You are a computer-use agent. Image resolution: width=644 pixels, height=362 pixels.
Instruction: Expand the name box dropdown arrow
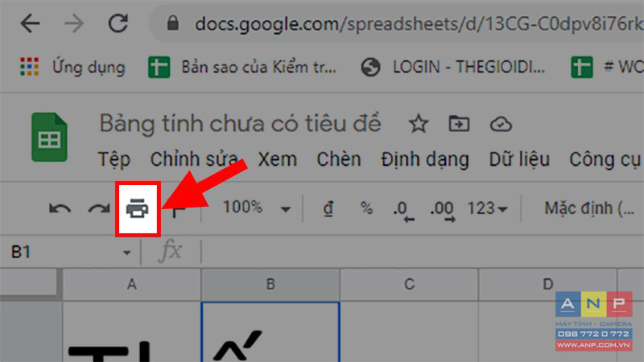pyautogui.click(x=127, y=253)
